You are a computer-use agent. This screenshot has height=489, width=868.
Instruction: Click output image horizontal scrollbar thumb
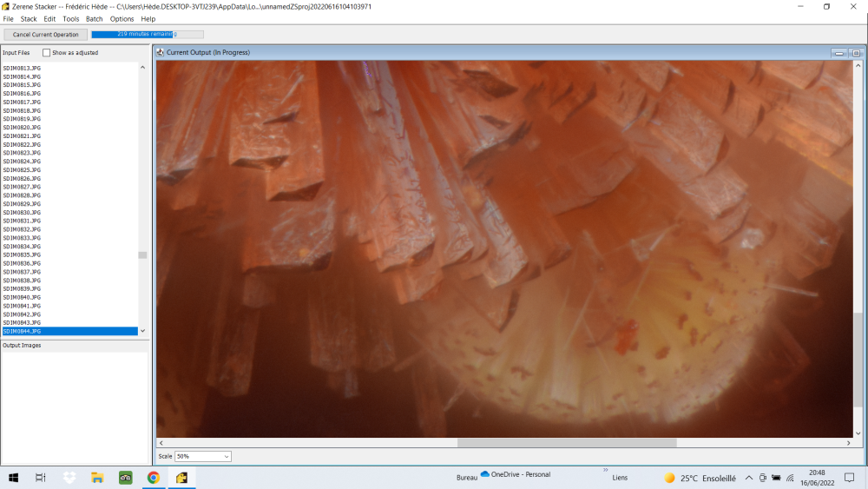[567, 443]
